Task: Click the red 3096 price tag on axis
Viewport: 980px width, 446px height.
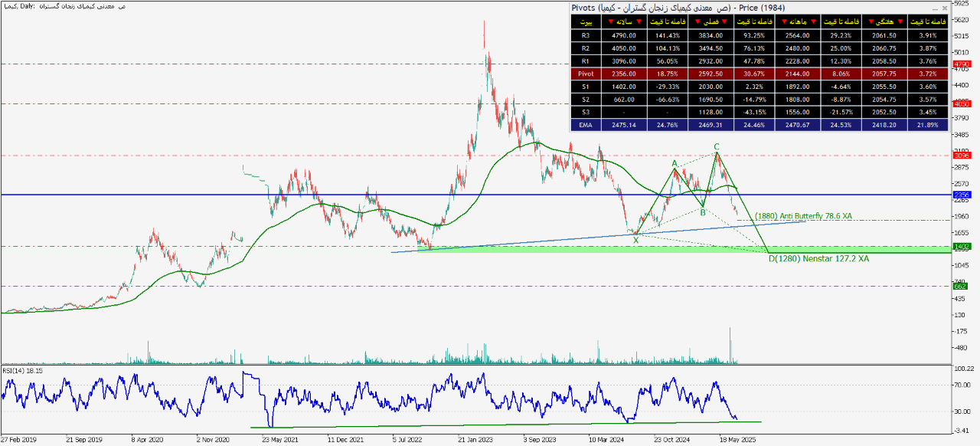Action: click(962, 155)
